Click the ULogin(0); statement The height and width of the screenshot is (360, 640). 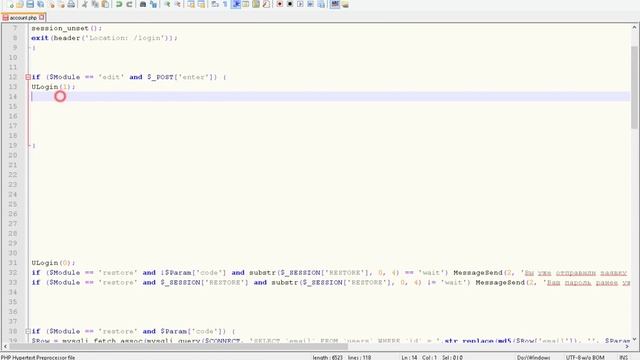[x=53, y=263]
